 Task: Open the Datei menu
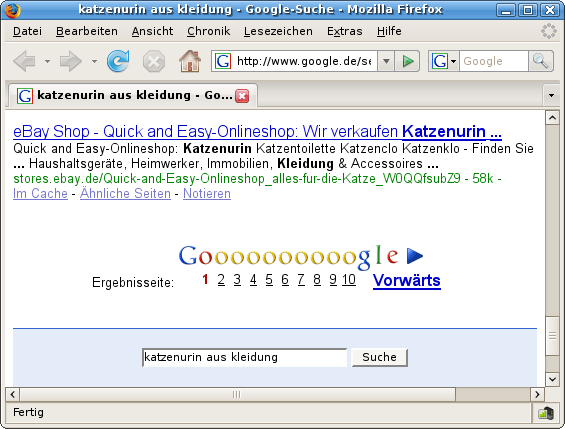pyautogui.click(x=27, y=31)
